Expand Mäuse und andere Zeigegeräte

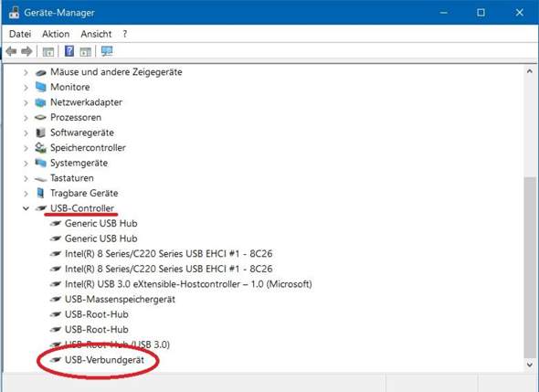26,72
